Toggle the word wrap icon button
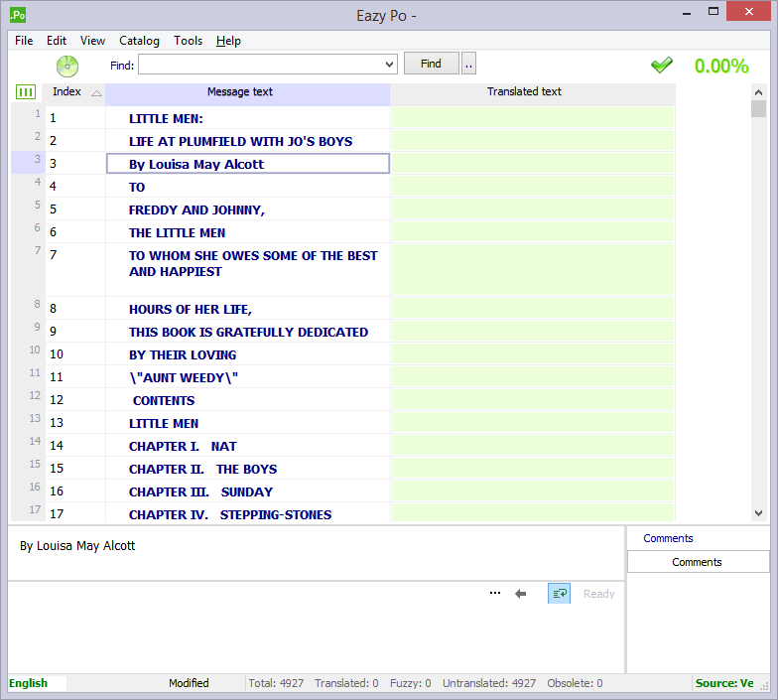 point(560,594)
